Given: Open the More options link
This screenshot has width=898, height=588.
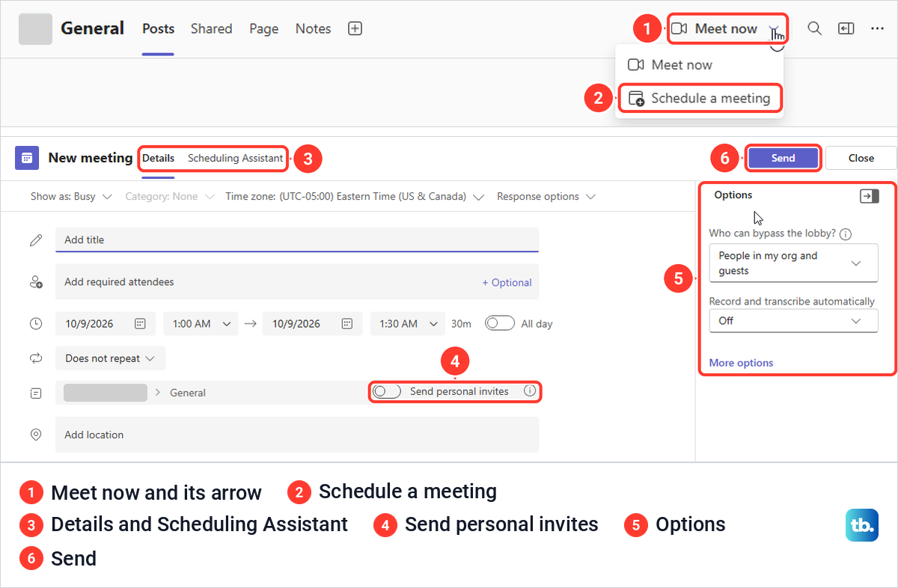Looking at the screenshot, I should point(741,363).
